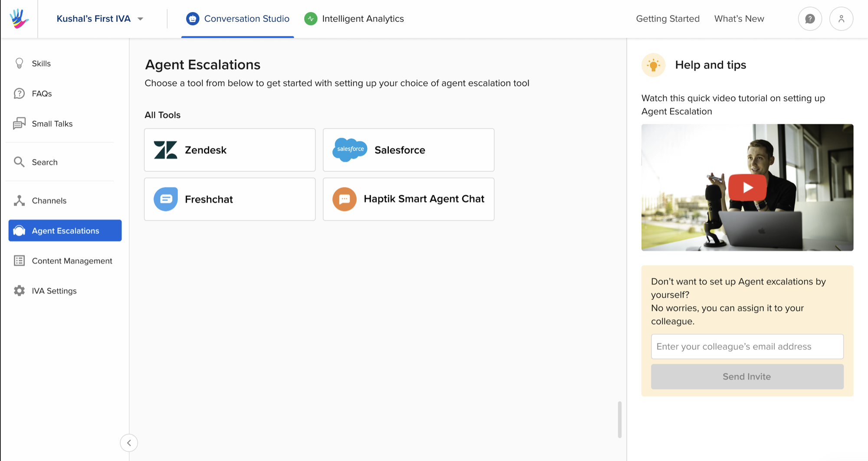Click the Small Talks speech bubble icon
The width and height of the screenshot is (868, 461).
19,124
